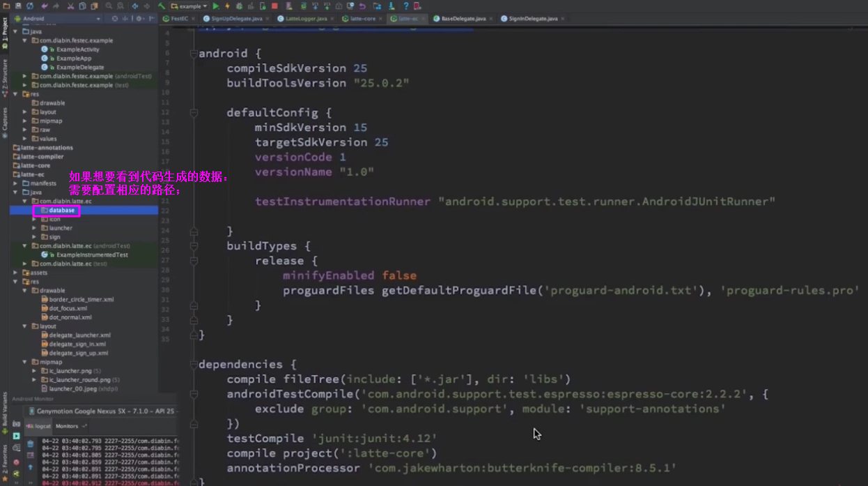The image size is (868, 486).
Task: Switch to the SignUpDelegate.java tab
Action: (x=235, y=19)
